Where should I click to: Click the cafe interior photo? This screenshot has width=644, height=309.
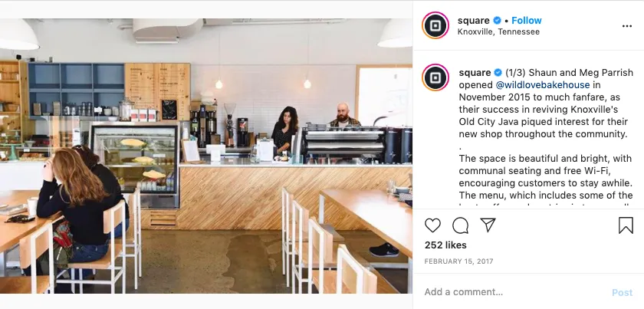tap(206, 156)
